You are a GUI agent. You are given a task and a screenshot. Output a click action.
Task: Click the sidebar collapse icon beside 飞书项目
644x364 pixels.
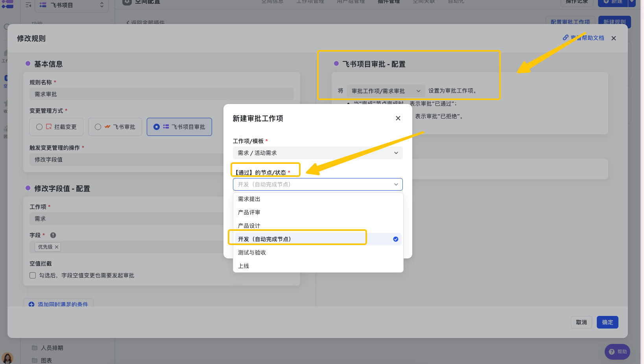(x=28, y=5)
